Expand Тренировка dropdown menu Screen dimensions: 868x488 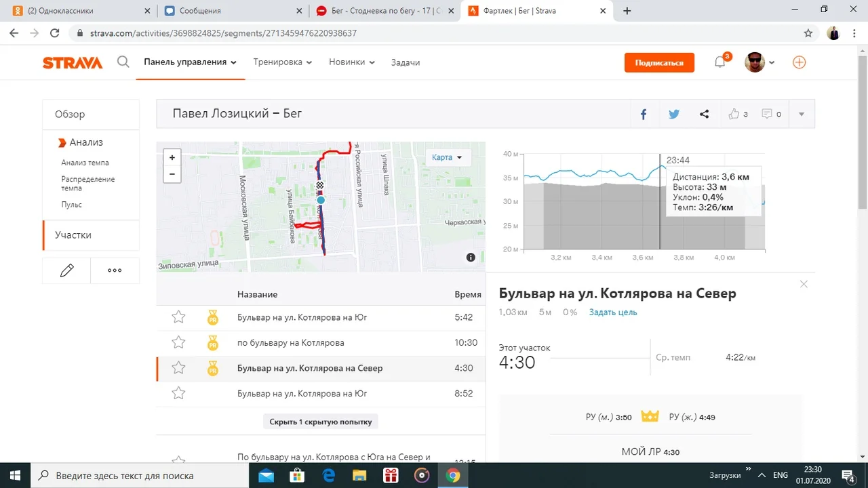coord(283,62)
